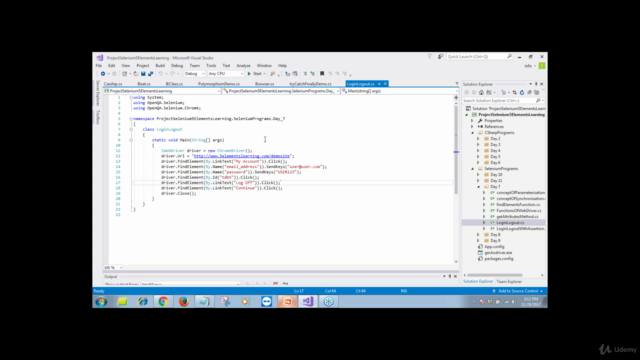Open the Main(string[] args) member dropdown
Viewport: 640px width, 360px height.
399,91
